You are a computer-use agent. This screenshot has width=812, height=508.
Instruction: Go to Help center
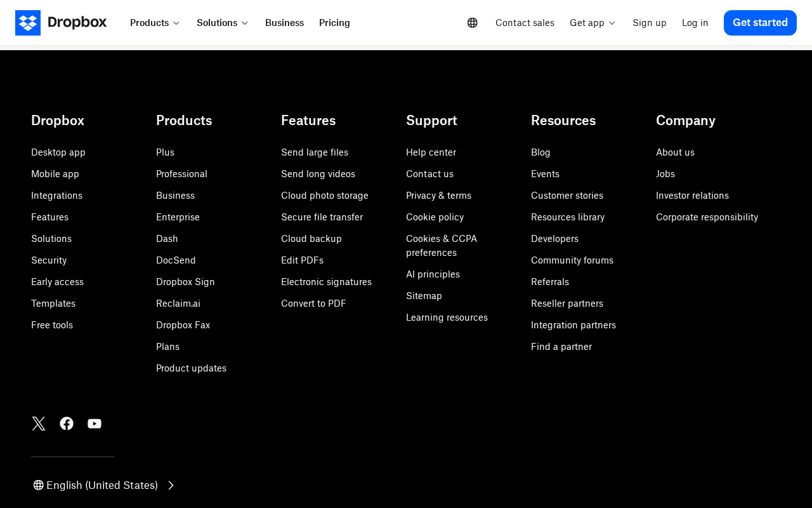pyautogui.click(x=431, y=152)
